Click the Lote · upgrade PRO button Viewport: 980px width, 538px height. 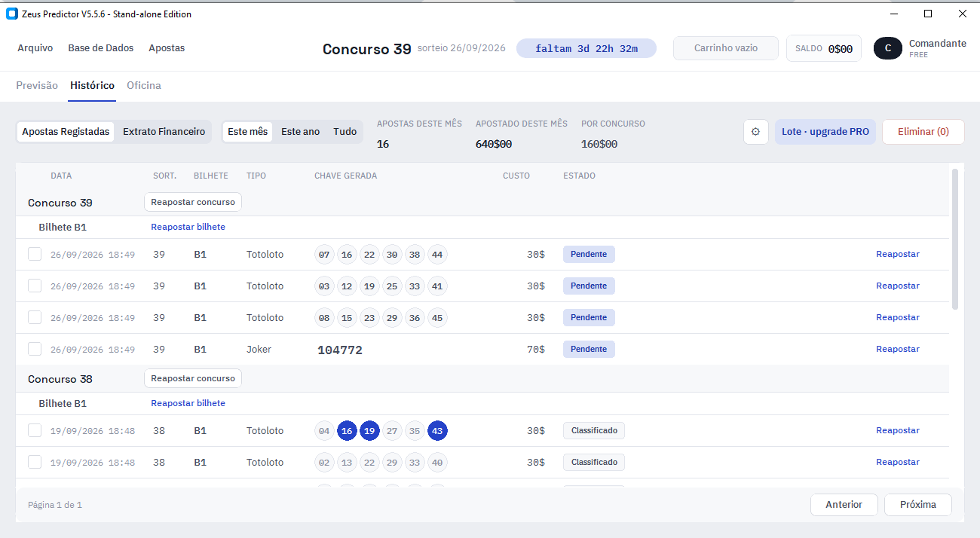pos(825,132)
